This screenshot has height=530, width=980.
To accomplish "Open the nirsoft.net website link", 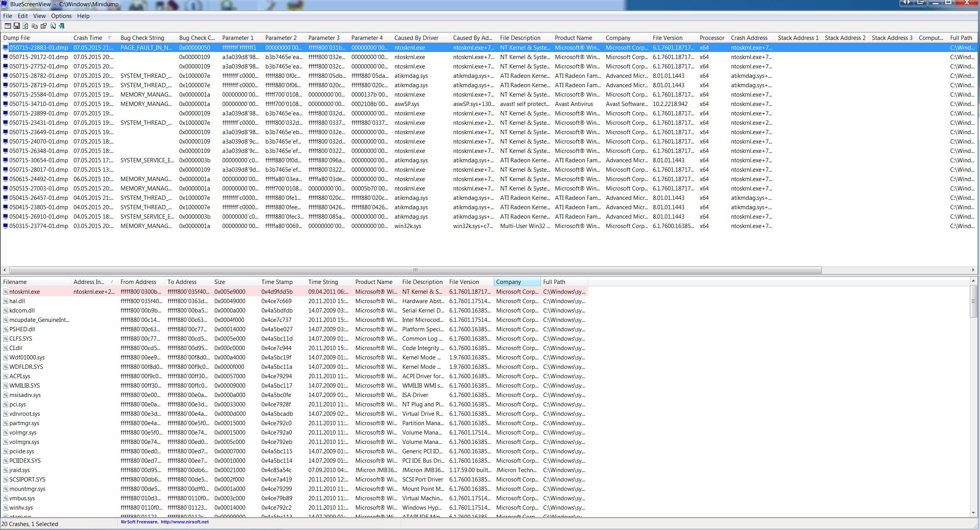I will coord(184,522).
